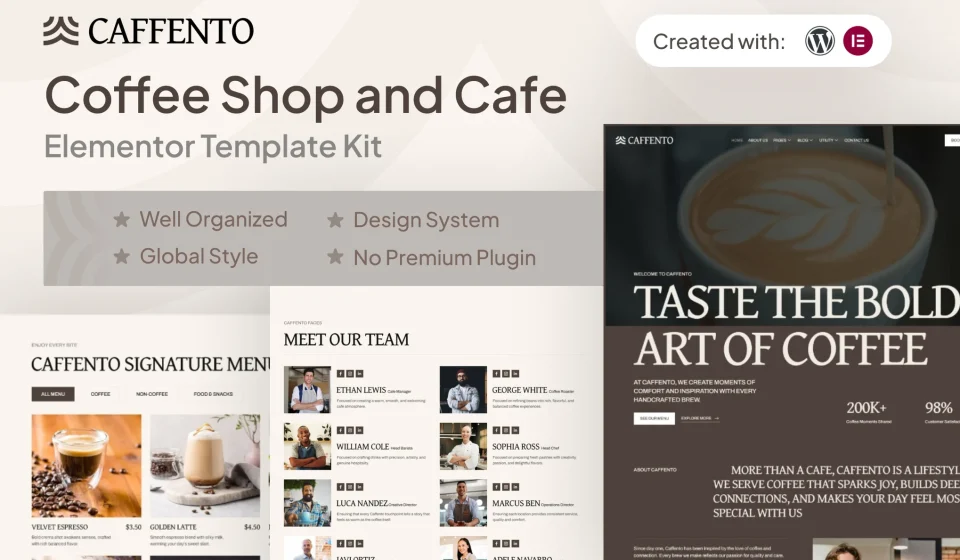
Task: Click Luca Nandez's portrait photo
Action: 307,503
